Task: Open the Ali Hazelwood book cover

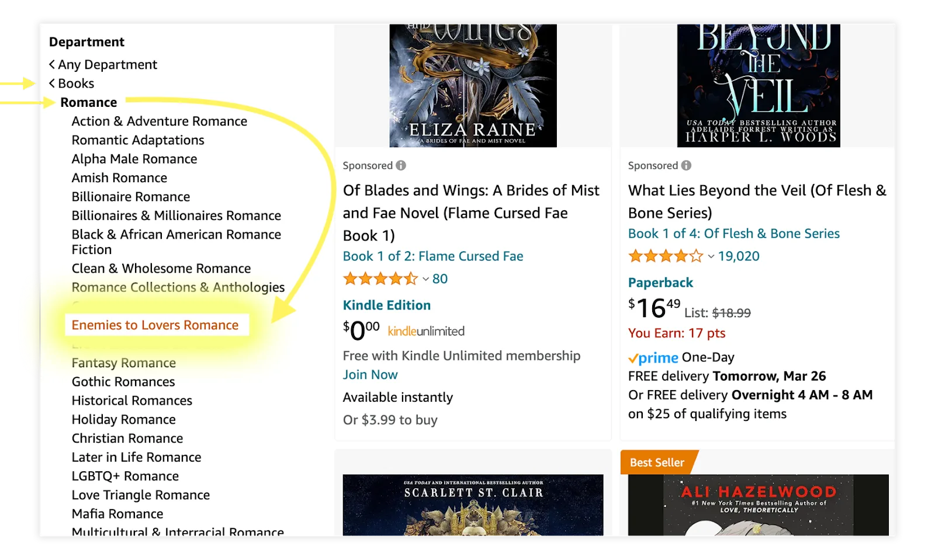Action: pyautogui.click(x=759, y=505)
